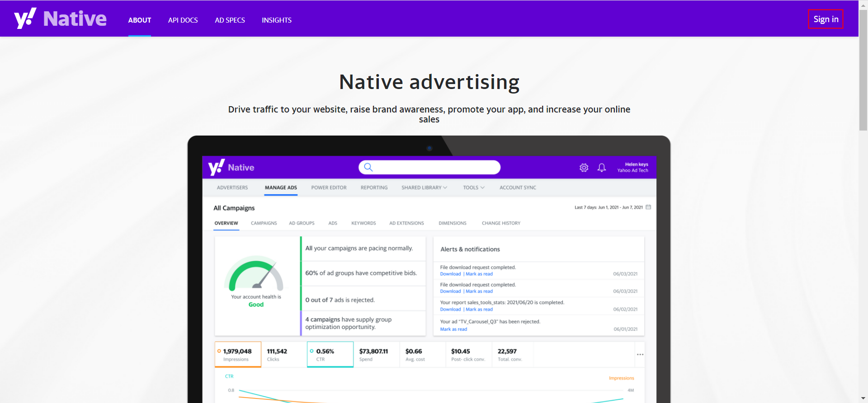Viewport: 868px width, 403px height.
Task: Click '0 out of 7 ads is rejected'
Action: point(340,300)
